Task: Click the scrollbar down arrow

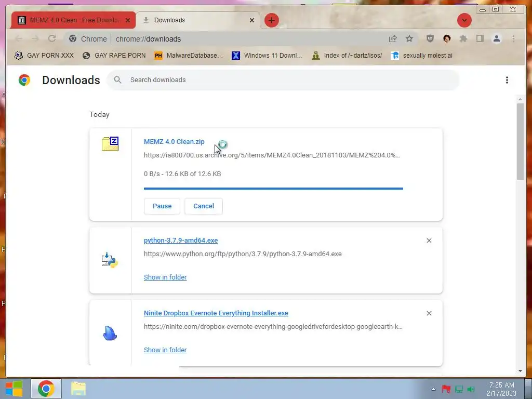Action: click(x=520, y=371)
